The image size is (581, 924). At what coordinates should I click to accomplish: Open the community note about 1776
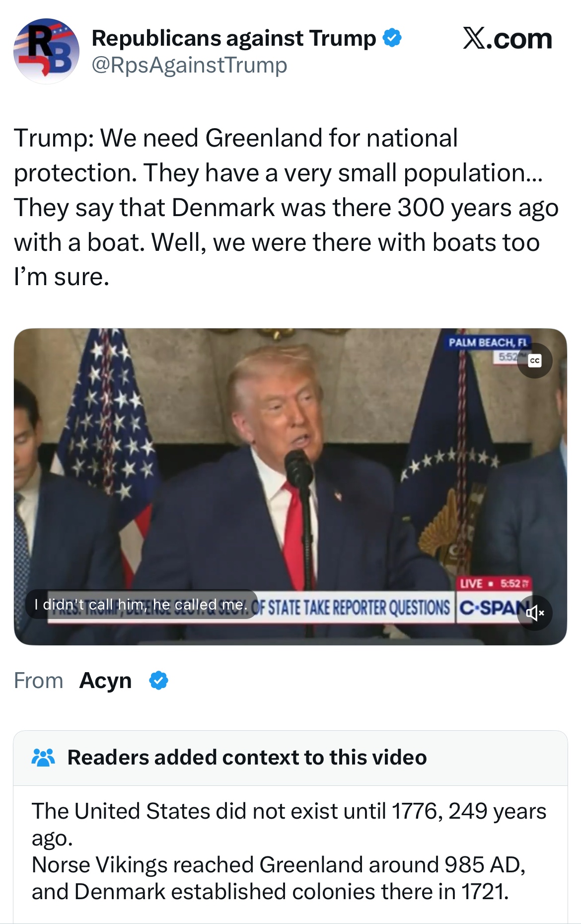289,851
